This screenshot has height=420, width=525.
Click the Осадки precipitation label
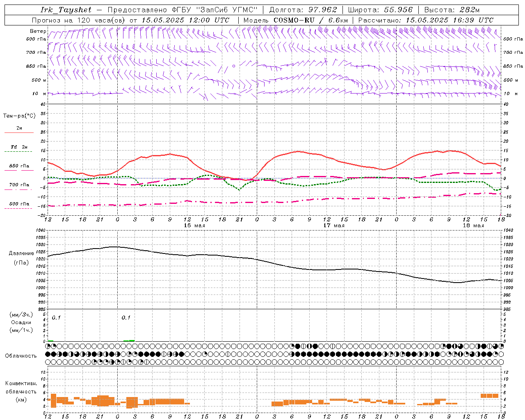(x=21, y=322)
